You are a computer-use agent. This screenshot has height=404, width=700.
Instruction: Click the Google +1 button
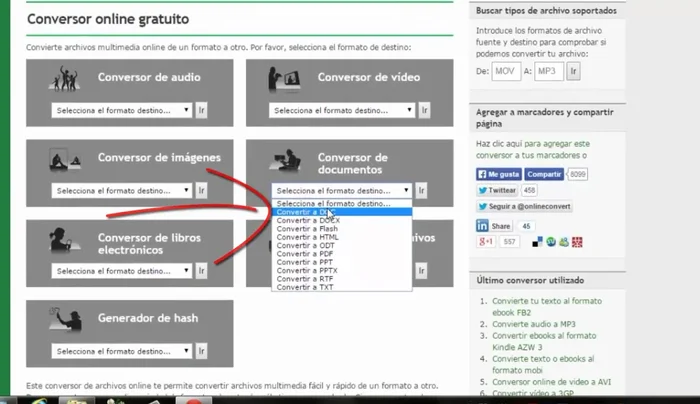coord(486,242)
